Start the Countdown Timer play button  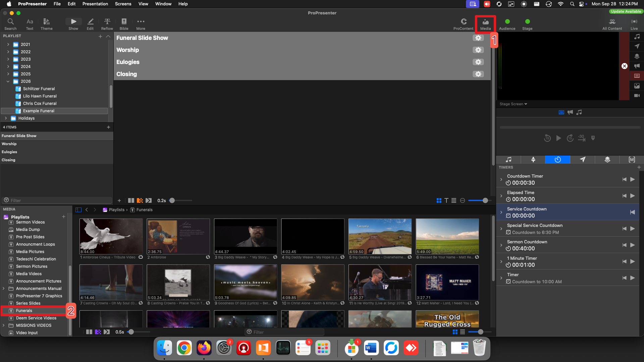(633, 179)
